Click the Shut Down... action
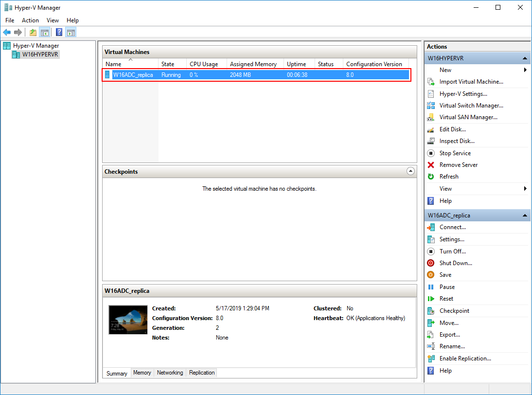The width and height of the screenshot is (532, 395). coord(456,263)
